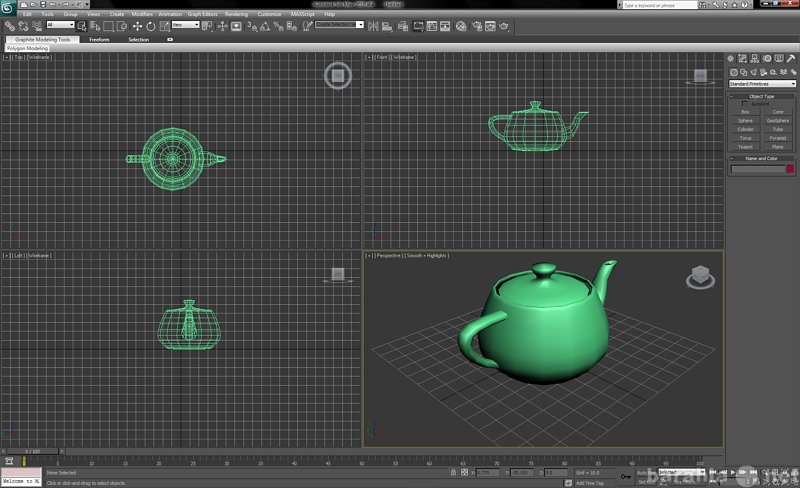Activate the Select and Rotate tool
Screen dimensions: 800x488
[x=151, y=26]
